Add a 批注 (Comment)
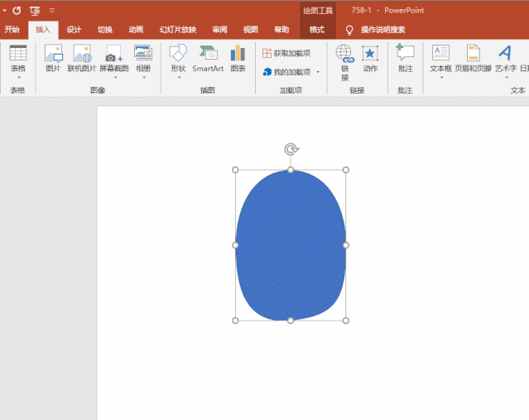The width and height of the screenshot is (529, 420). tap(405, 58)
